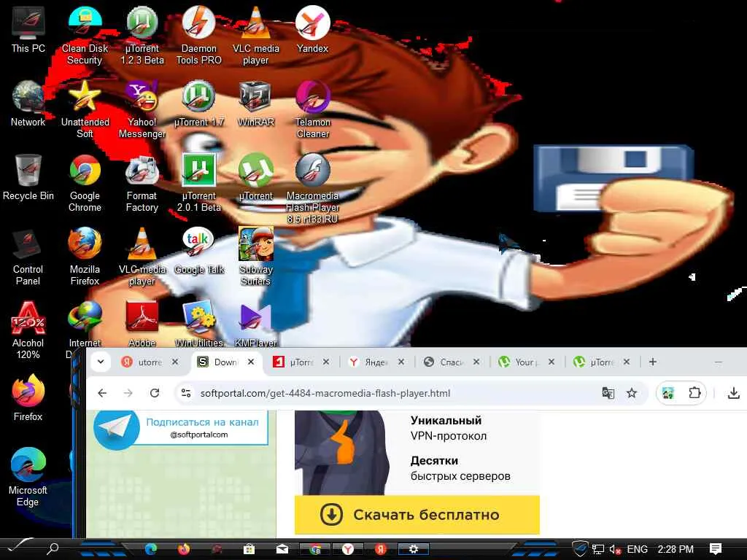Image resolution: width=747 pixels, height=560 pixels.
Task: Expand the tab search dropdown arrow
Action: pos(101,362)
